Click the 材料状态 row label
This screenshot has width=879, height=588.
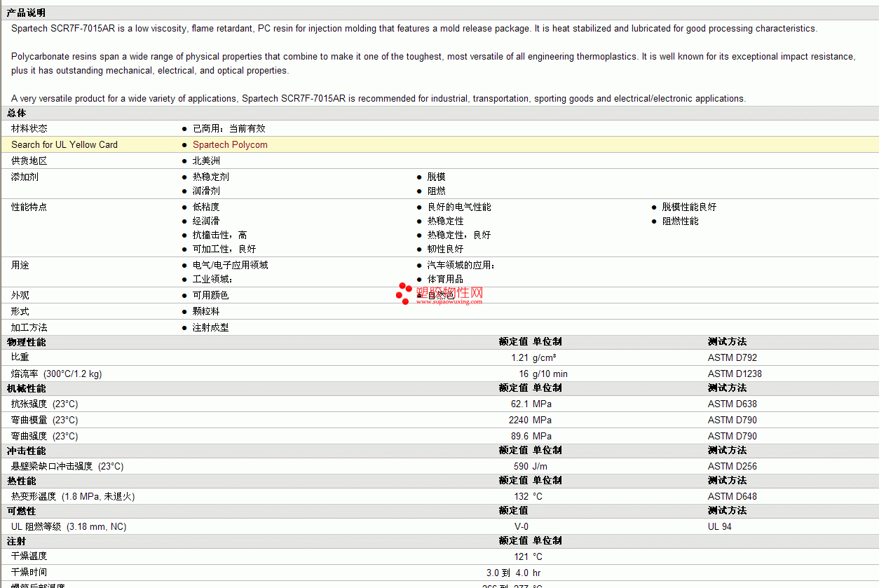[29, 128]
